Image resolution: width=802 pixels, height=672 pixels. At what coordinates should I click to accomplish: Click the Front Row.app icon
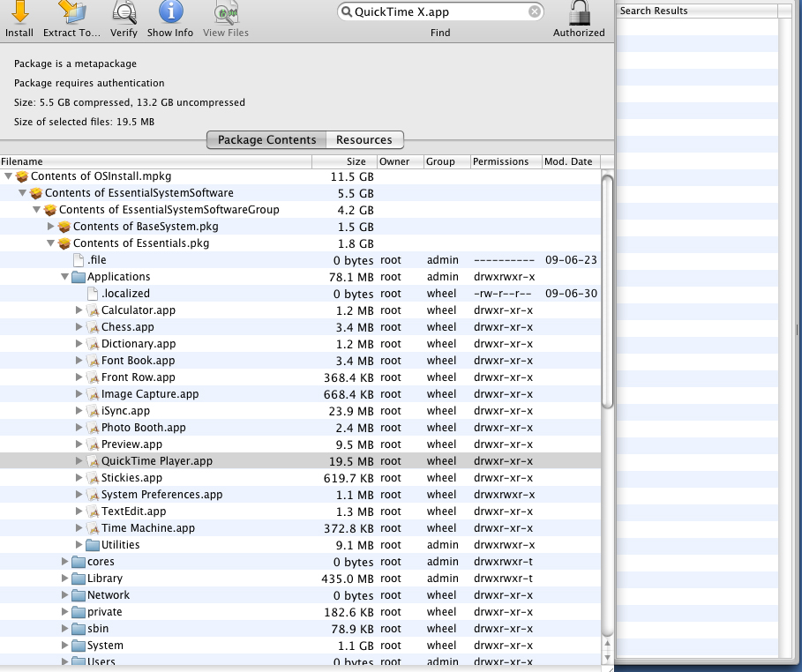pos(93,377)
